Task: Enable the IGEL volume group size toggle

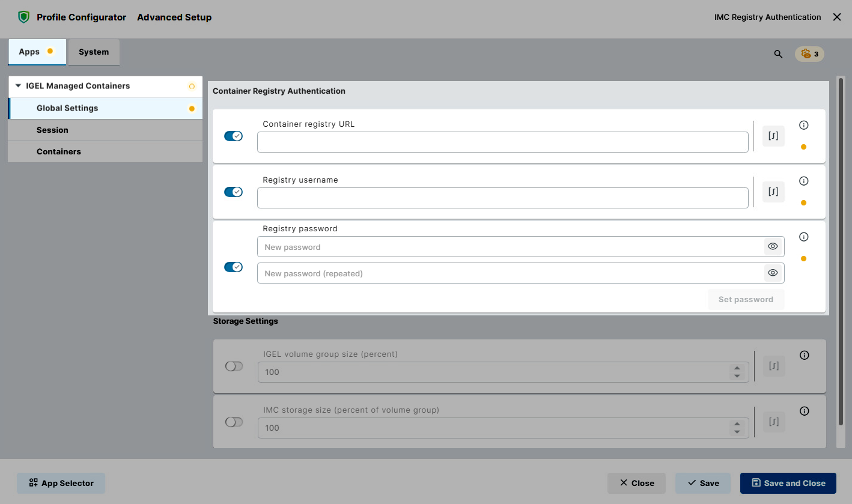Action: click(234, 366)
